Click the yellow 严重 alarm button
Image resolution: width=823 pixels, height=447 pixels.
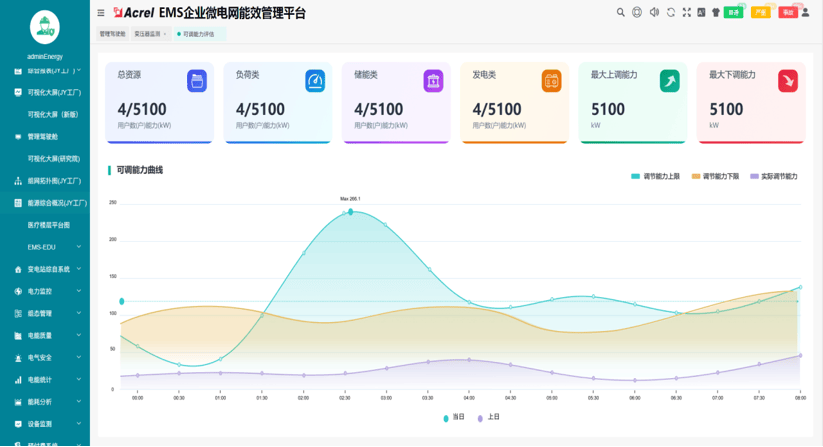760,13
